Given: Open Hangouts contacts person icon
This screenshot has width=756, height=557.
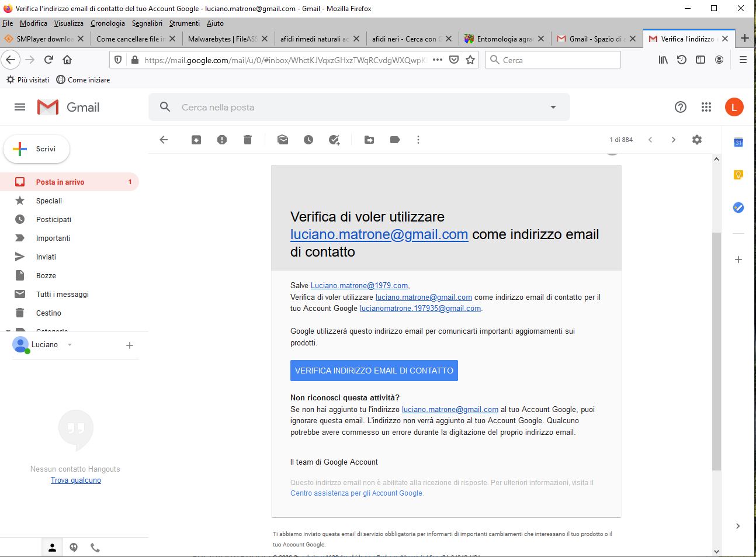Looking at the screenshot, I should 52,548.
